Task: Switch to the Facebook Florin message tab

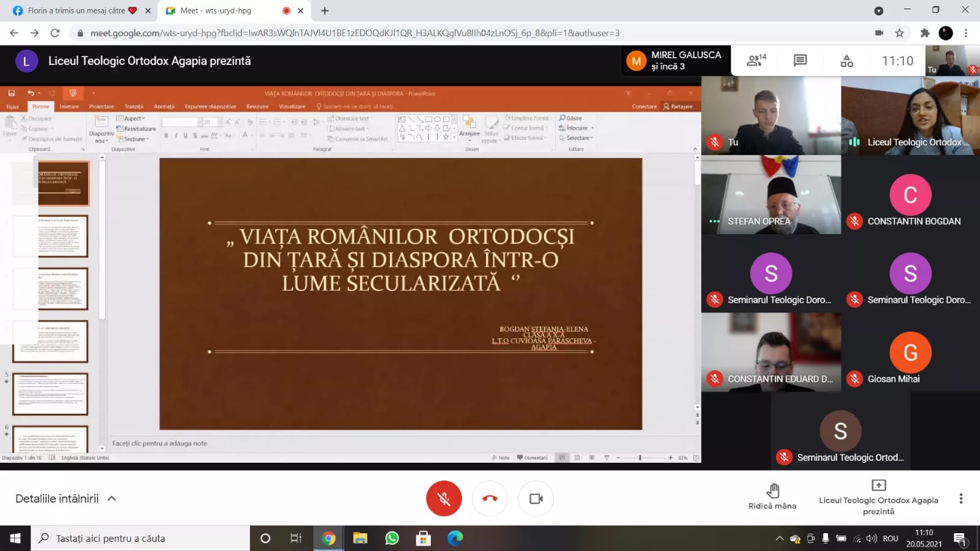Action: pyautogui.click(x=77, y=10)
